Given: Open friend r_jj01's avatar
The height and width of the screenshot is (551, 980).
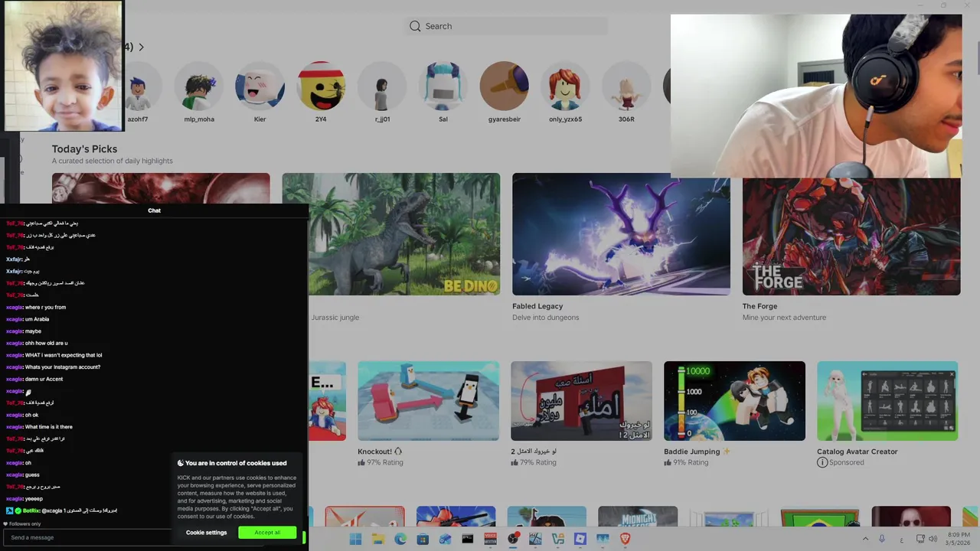Looking at the screenshot, I should coord(382,86).
